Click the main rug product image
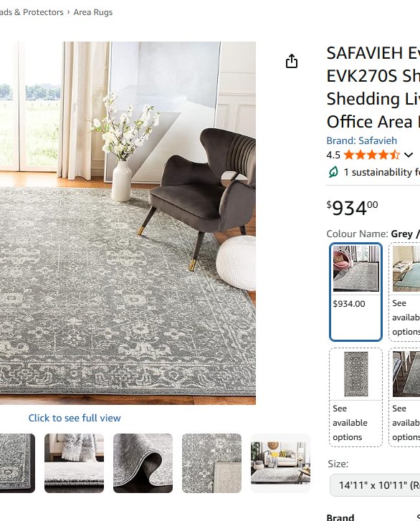Viewport: 420px width, 521px height. pos(128,223)
